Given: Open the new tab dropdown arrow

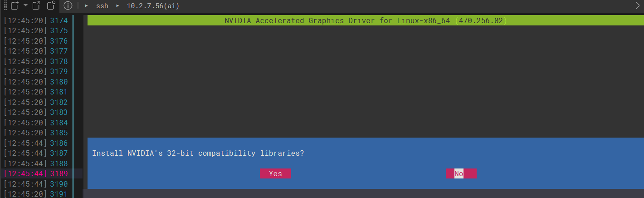Looking at the screenshot, I should coord(25,5).
